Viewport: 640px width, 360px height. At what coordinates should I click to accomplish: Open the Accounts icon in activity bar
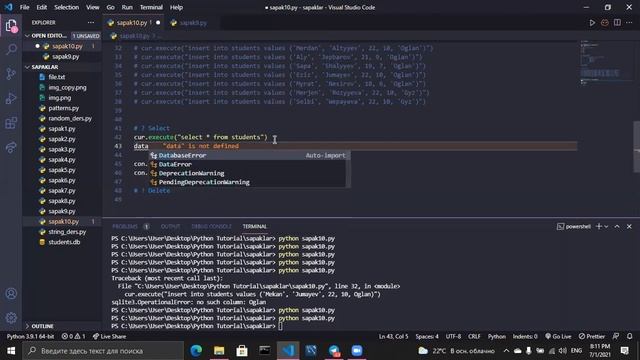click(x=11, y=293)
